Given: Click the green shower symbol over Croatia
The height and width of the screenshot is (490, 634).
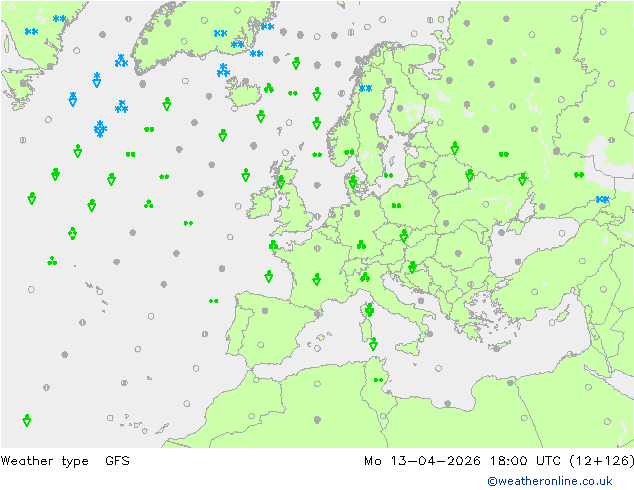Looking at the screenshot, I should click(412, 267).
